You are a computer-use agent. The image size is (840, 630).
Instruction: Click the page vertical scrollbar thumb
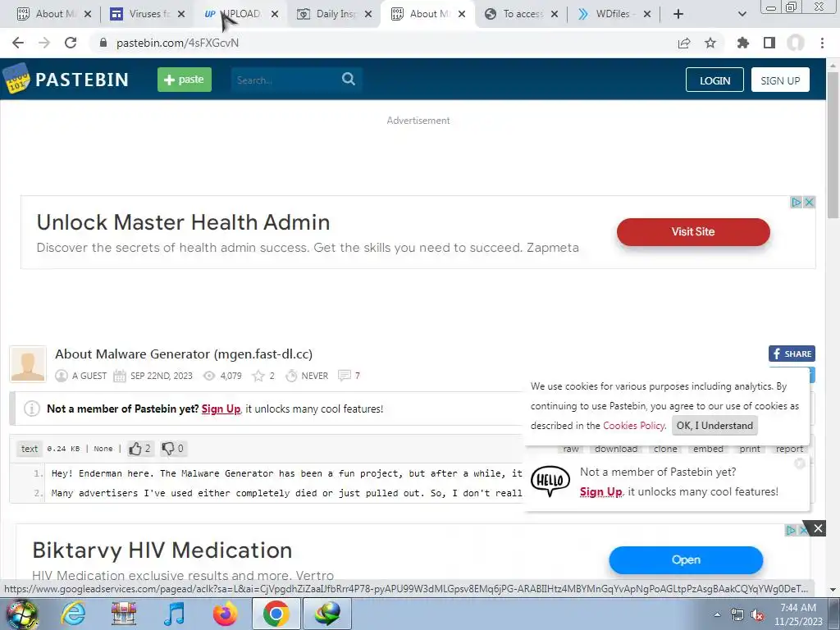[833, 144]
